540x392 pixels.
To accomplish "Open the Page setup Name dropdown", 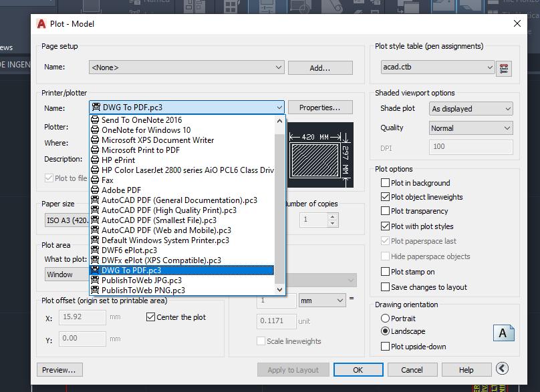I will tap(186, 67).
